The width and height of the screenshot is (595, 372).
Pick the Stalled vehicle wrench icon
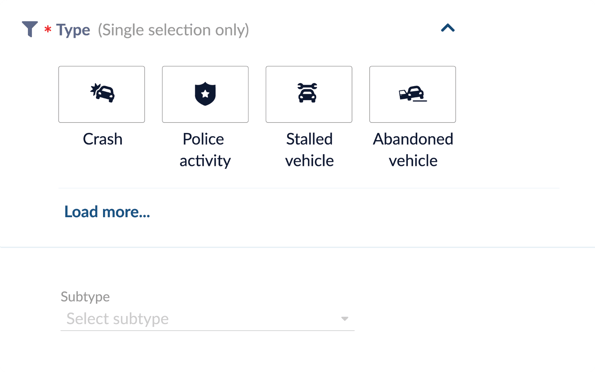[308, 93]
